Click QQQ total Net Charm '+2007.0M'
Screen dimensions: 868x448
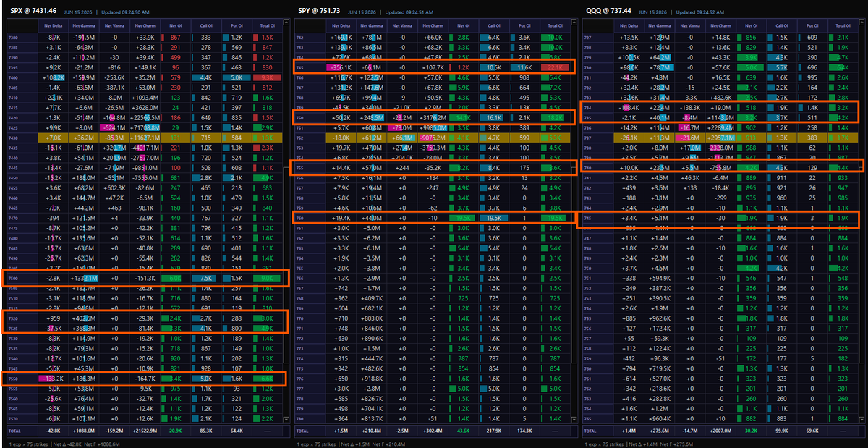point(721,431)
